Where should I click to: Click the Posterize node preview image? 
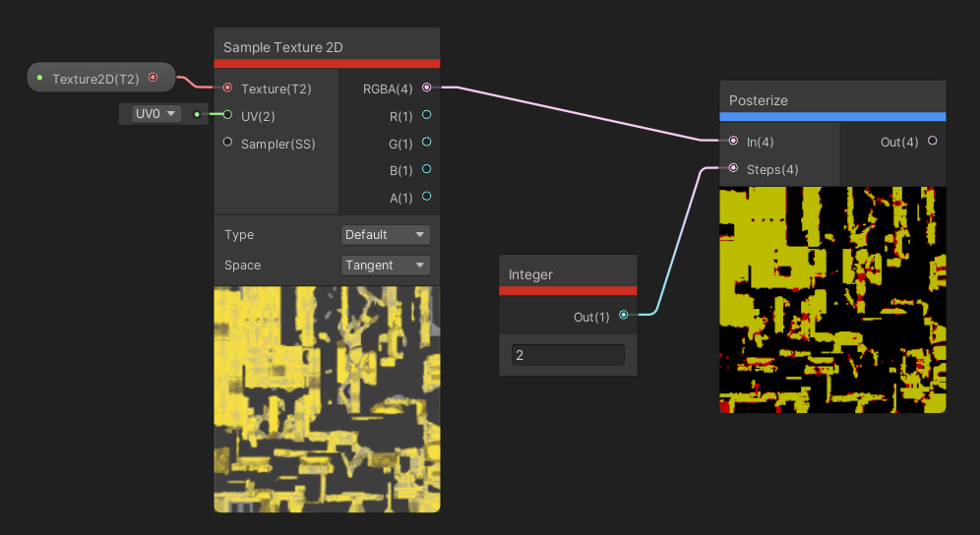tap(832, 300)
